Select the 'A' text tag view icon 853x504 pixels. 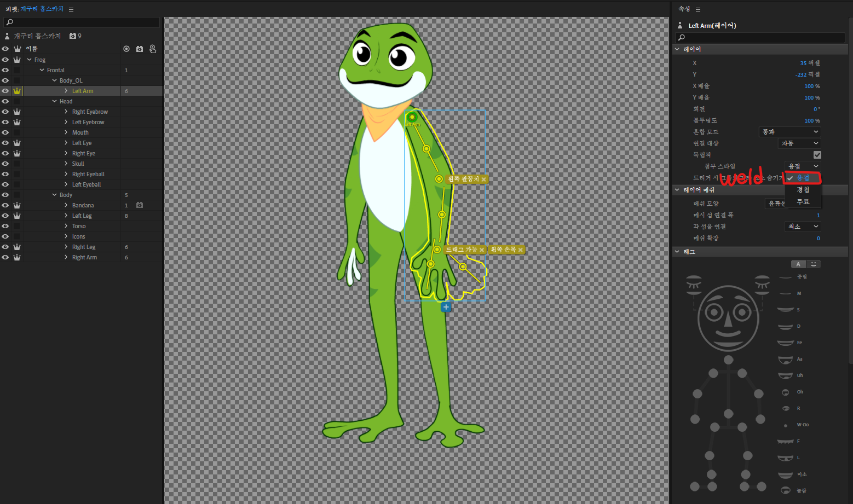click(798, 264)
